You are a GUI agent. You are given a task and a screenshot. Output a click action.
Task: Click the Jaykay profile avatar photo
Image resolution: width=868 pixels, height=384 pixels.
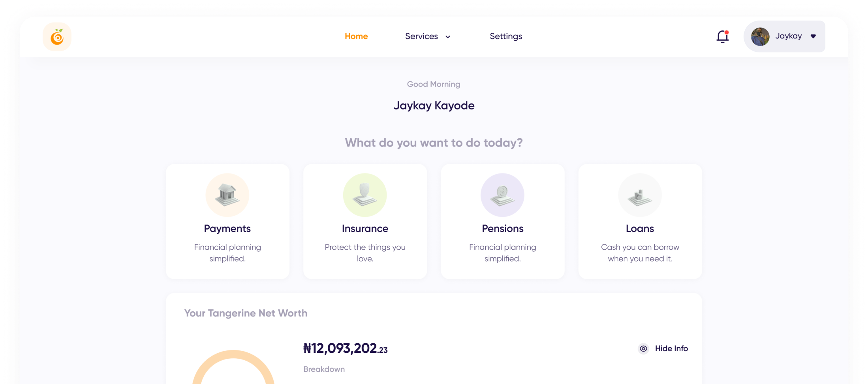point(760,37)
